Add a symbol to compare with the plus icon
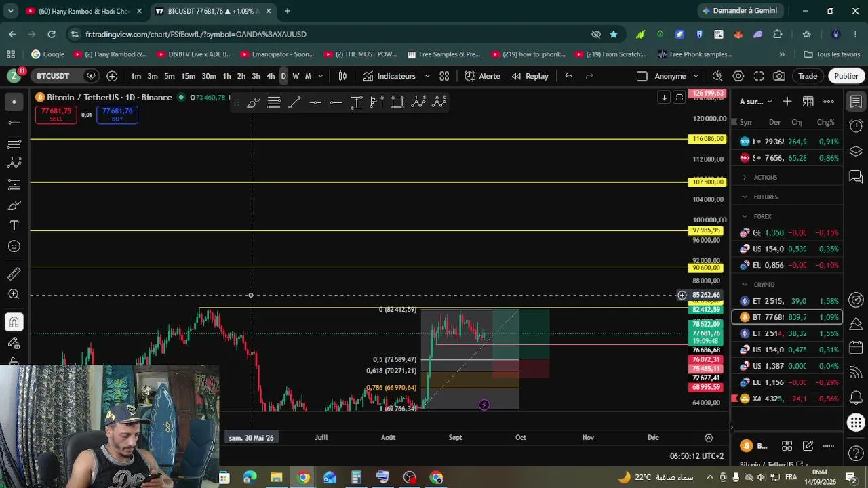Screen dimensions: 868x488 [x=112, y=76]
